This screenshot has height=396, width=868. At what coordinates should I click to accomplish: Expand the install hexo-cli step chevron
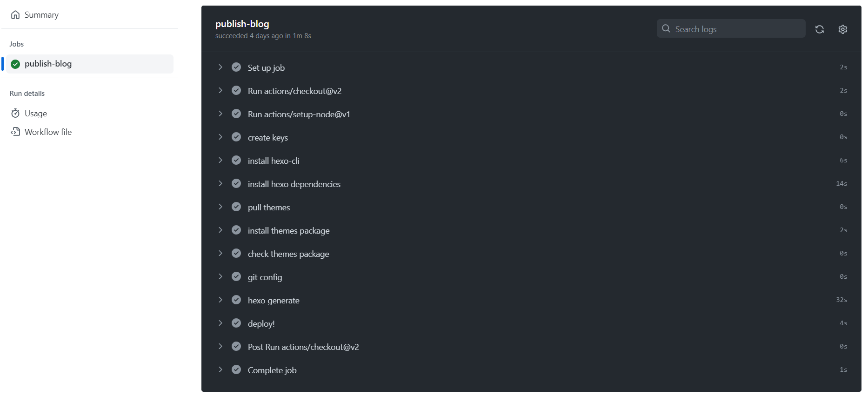click(x=220, y=161)
